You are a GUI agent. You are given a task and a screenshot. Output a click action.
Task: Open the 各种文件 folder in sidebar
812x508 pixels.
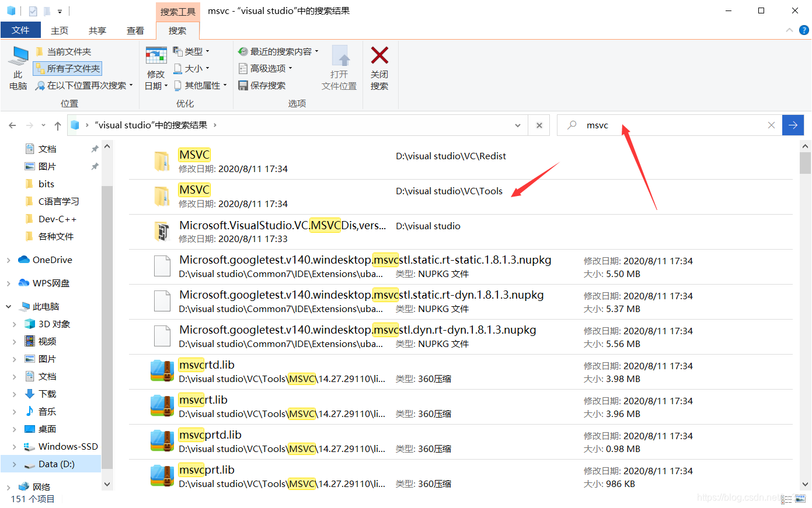pos(56,236)
